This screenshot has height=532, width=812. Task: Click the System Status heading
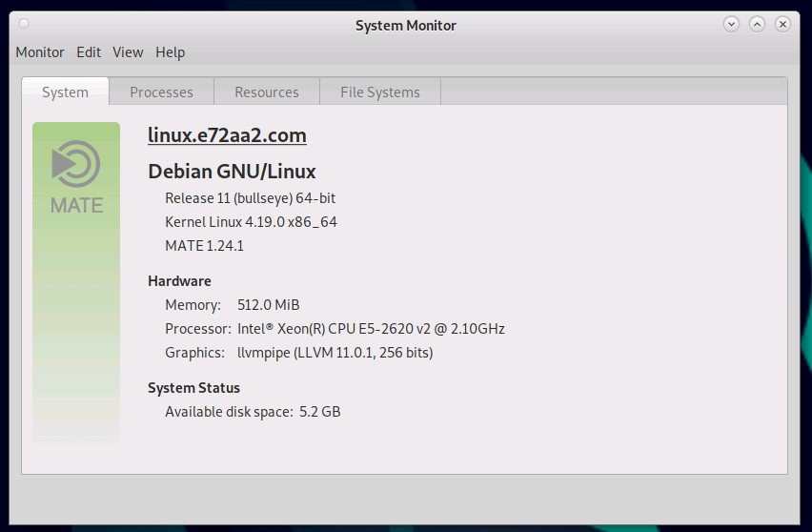tap(193, 387)
